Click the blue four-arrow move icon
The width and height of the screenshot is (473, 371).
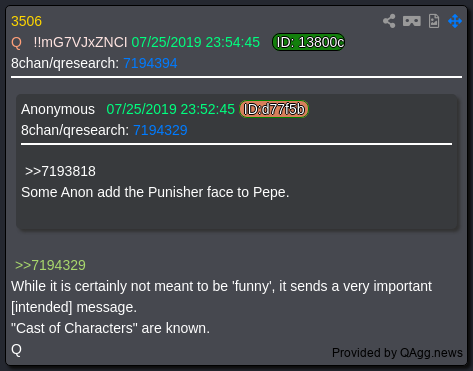[x=455, y=21]
